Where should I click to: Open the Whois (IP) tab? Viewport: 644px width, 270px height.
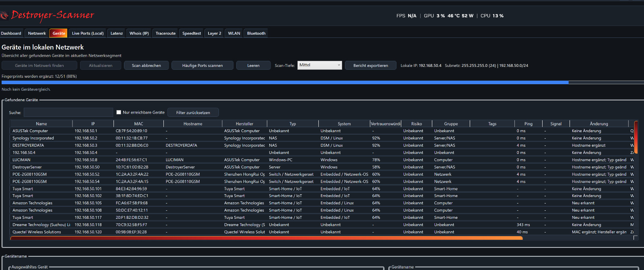coord(139,33)
